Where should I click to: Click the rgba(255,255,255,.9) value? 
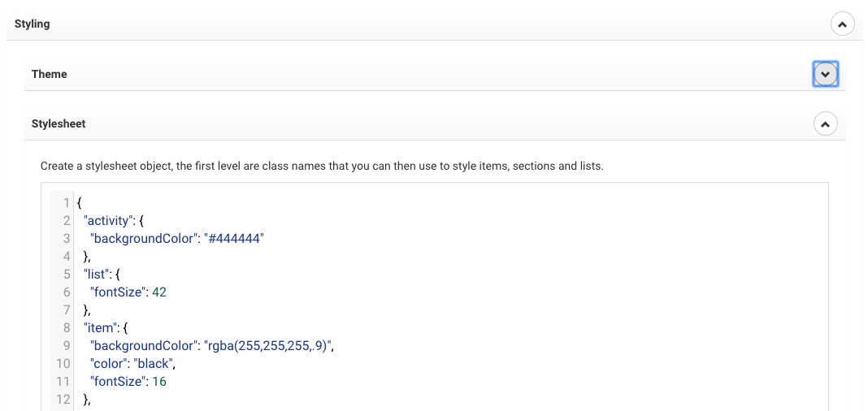(x=269, y=345)
